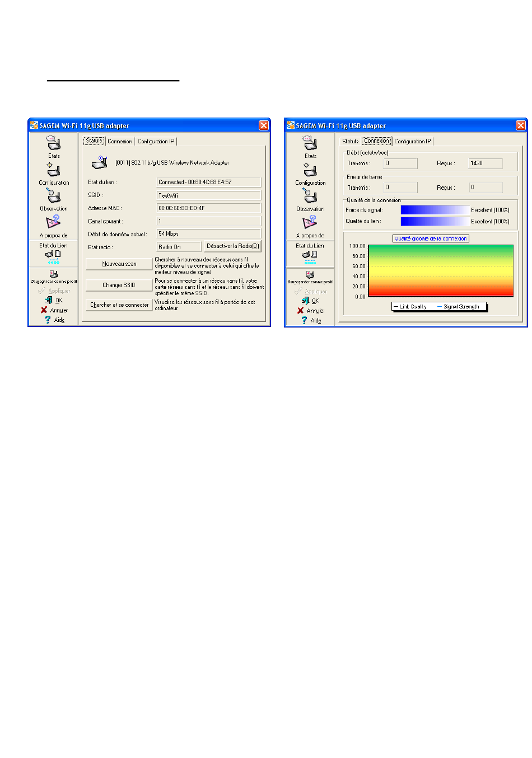
Task: Click the Reçus field showing 1430
Action: (486, 163)
